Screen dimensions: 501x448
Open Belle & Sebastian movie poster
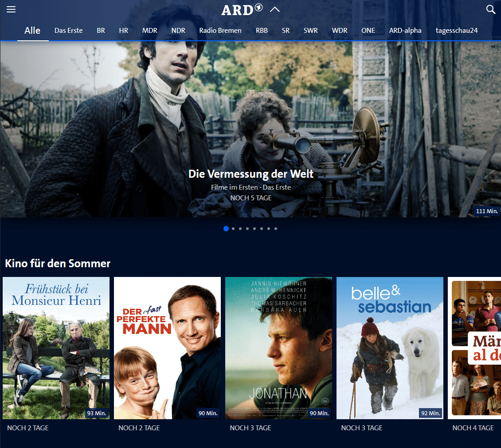[x=390, y=348]
